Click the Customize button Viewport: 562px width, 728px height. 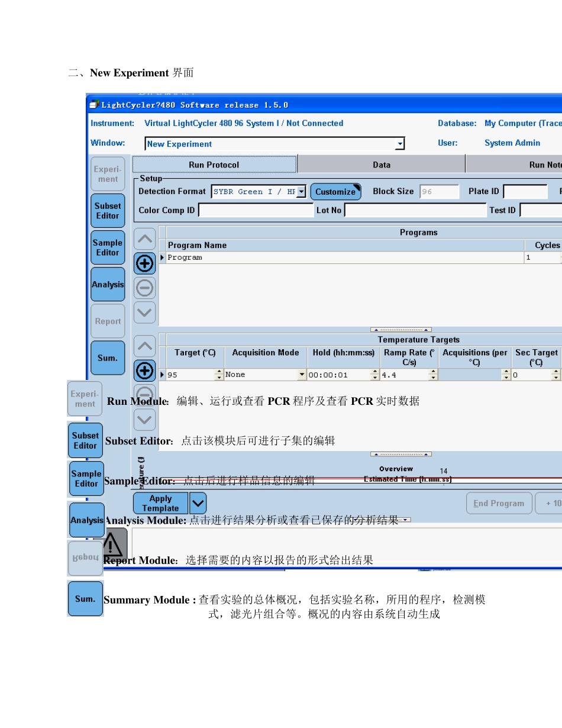click(x=335, y=192)
